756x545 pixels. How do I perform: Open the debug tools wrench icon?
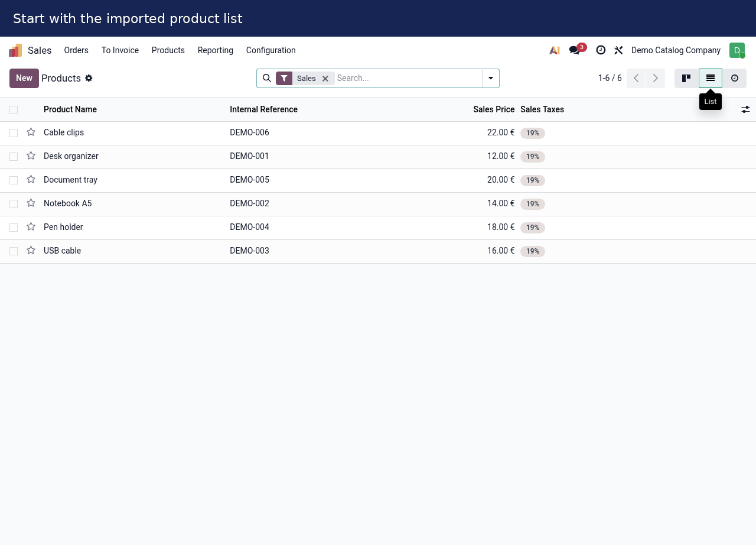(x=618, y=50)
